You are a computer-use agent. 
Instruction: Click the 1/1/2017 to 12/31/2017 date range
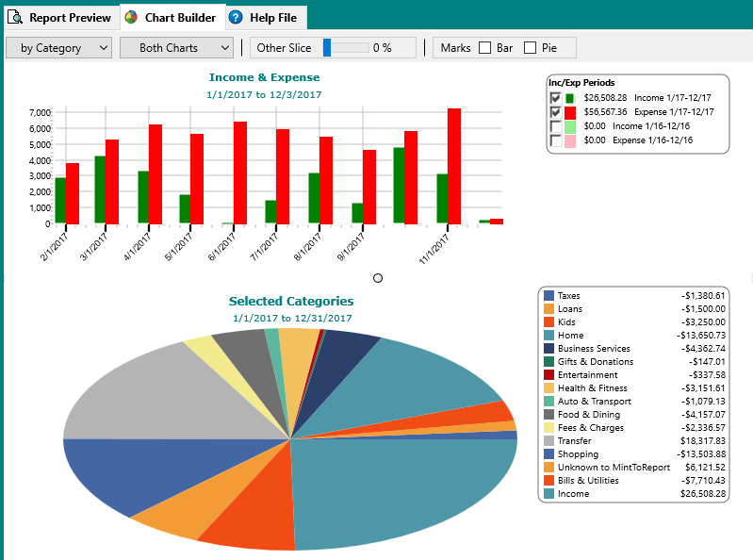292,318
